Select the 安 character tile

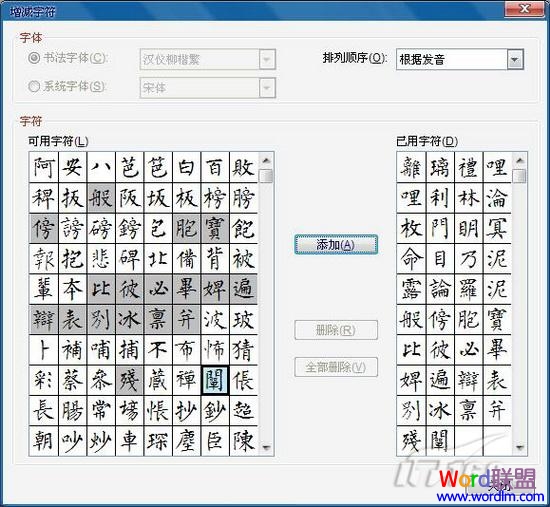73,167
